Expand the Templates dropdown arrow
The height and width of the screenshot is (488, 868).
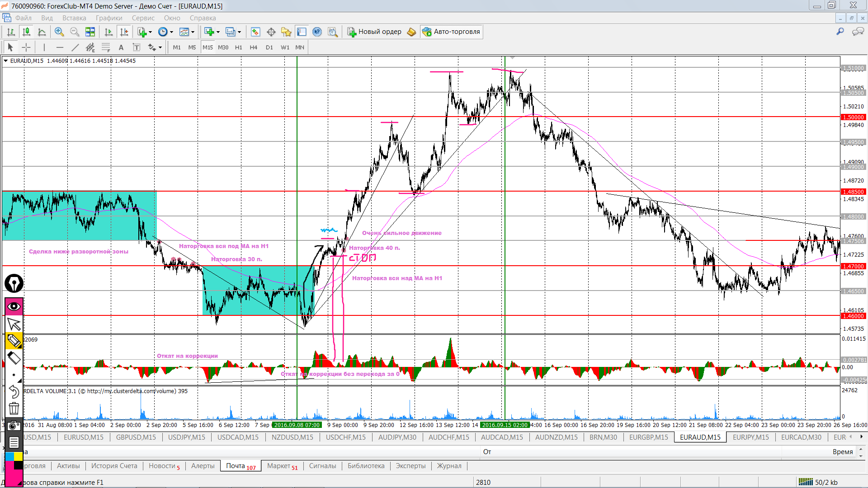coord(193,32)
